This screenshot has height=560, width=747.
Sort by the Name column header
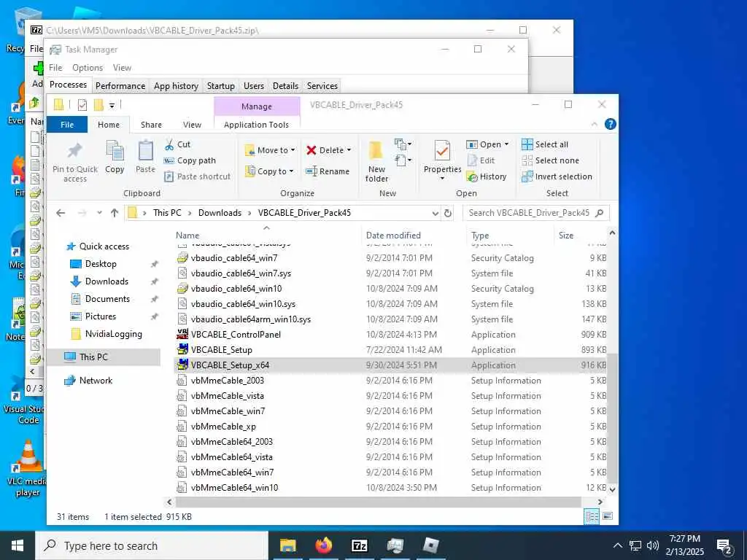tap(187, 236)
